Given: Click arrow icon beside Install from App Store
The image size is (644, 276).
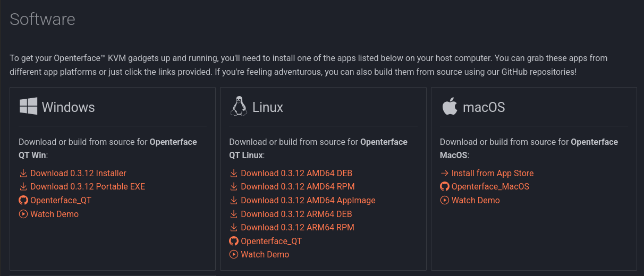Looking at the screenshot, I should (x=445, y=173).
